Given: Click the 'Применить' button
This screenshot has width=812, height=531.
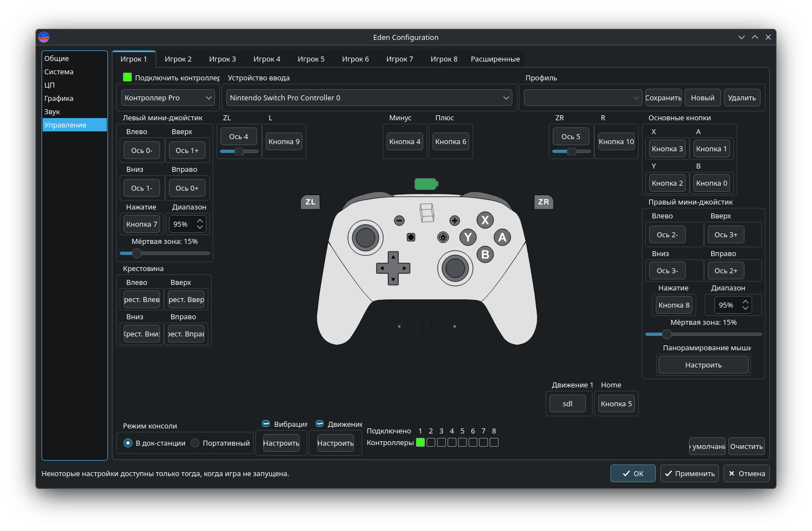Looking at the screenshot, I should 690,473.
